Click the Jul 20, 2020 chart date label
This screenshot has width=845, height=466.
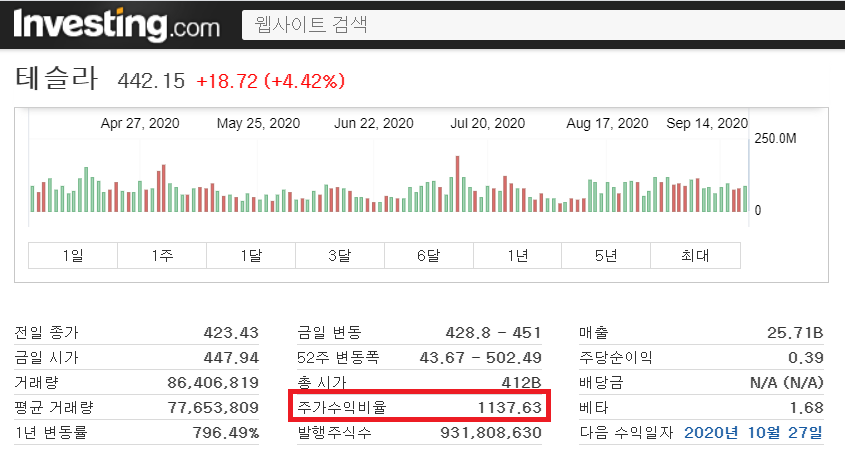coord(488,123)
